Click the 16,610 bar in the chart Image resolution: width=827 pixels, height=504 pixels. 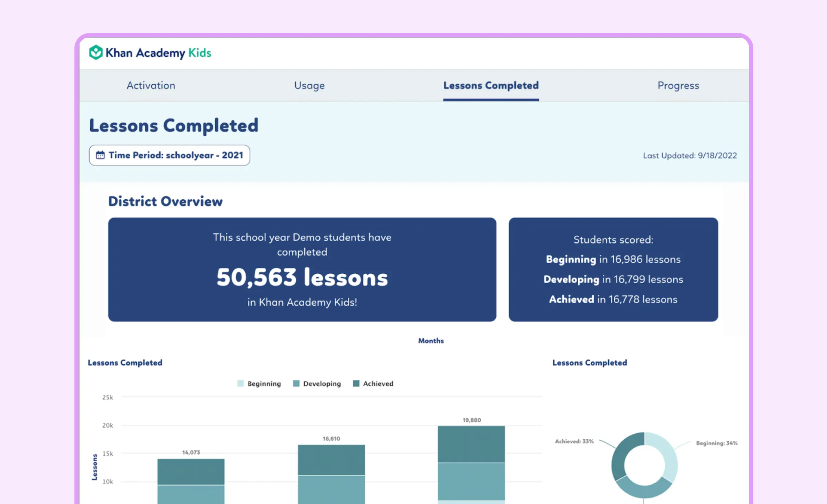click(x=331, y=474)
